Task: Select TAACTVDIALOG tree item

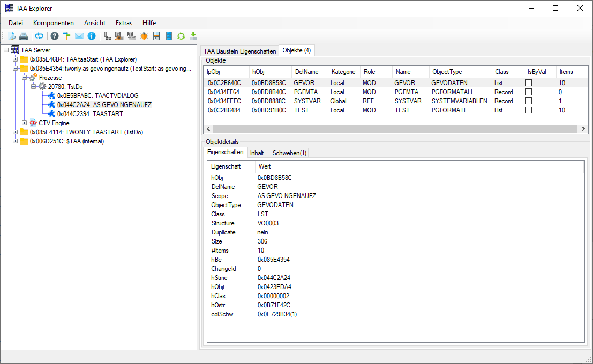Action: click(x=97, y=96)
